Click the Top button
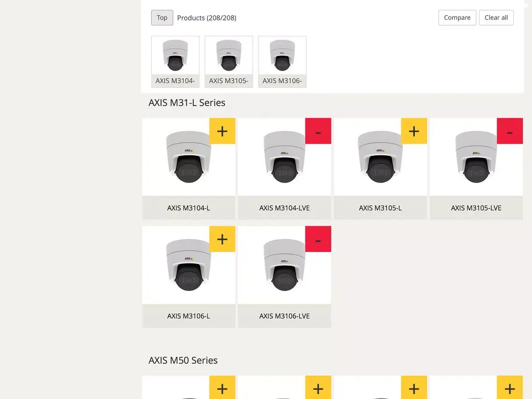This screenshot has width=532, height=399. (162, 18)
